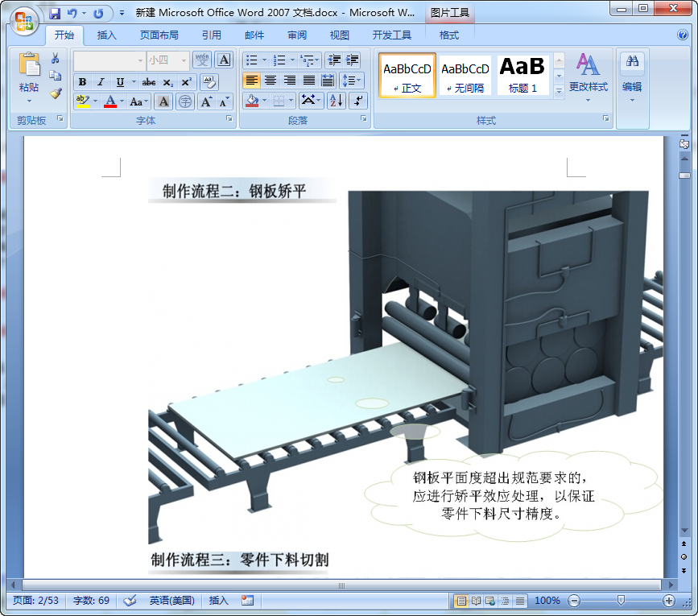Clear formatting with eraser icon

click(209, 82)
